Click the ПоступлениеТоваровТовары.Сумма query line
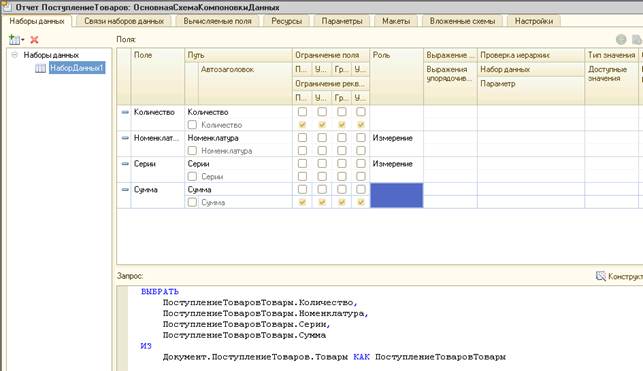643x371 pixels. click(x=244, y=335)
